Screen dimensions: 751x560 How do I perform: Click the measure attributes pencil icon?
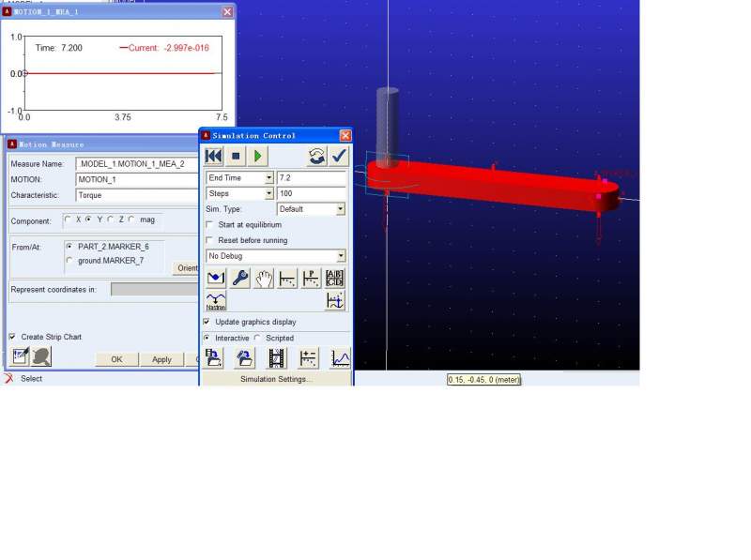click(x=20, y=356)
